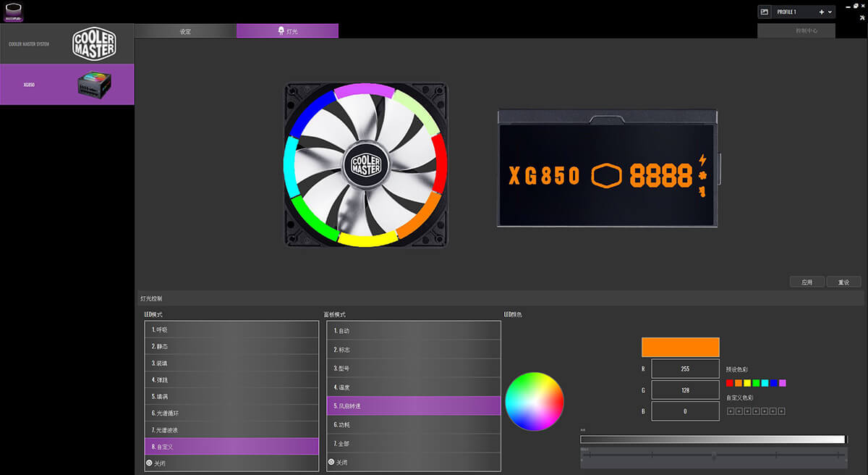Screen dimensions: 868x475
Task: Select LED mode 5. 填满
Action: (231, 396)
